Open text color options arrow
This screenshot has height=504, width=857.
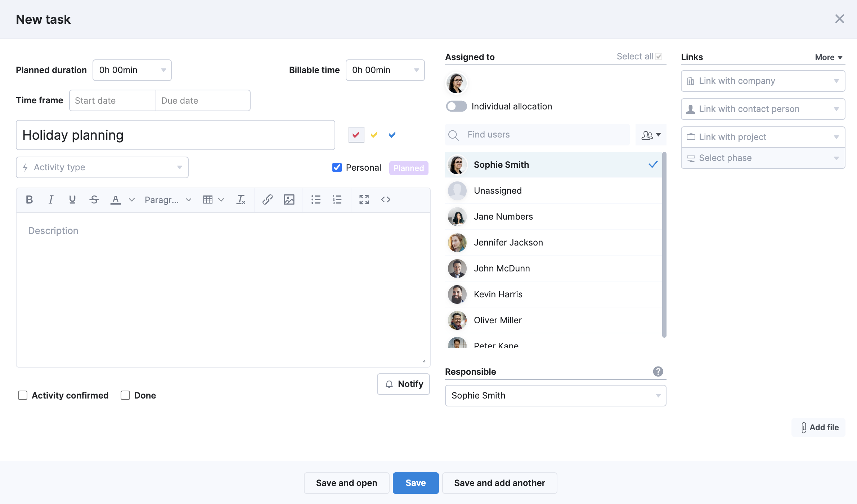pos(132,200)
